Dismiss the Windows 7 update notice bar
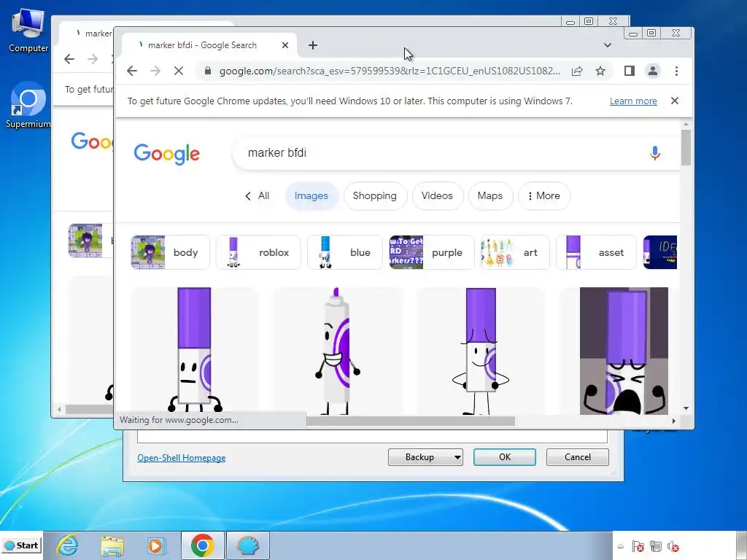Viewport: 747px width, 560px height. 675,101
